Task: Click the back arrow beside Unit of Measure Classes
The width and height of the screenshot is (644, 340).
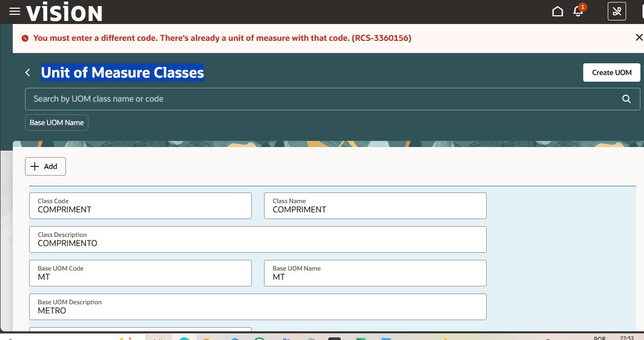Action: tap(28, 72)
